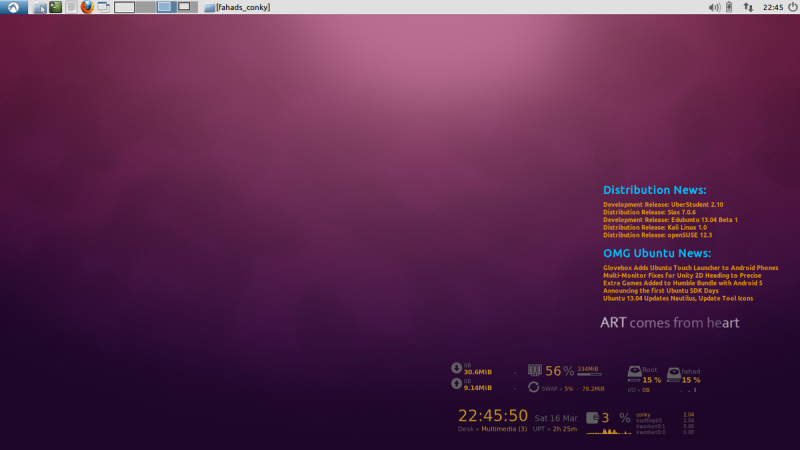Open the network connection arrows icon
800x450 pixels.
point(748,7)
